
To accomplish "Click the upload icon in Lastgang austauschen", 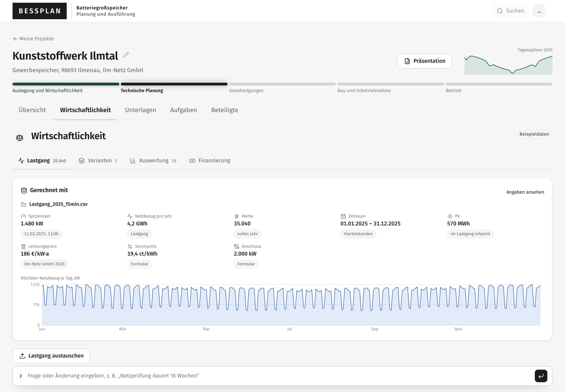I will tap(22, 356).
